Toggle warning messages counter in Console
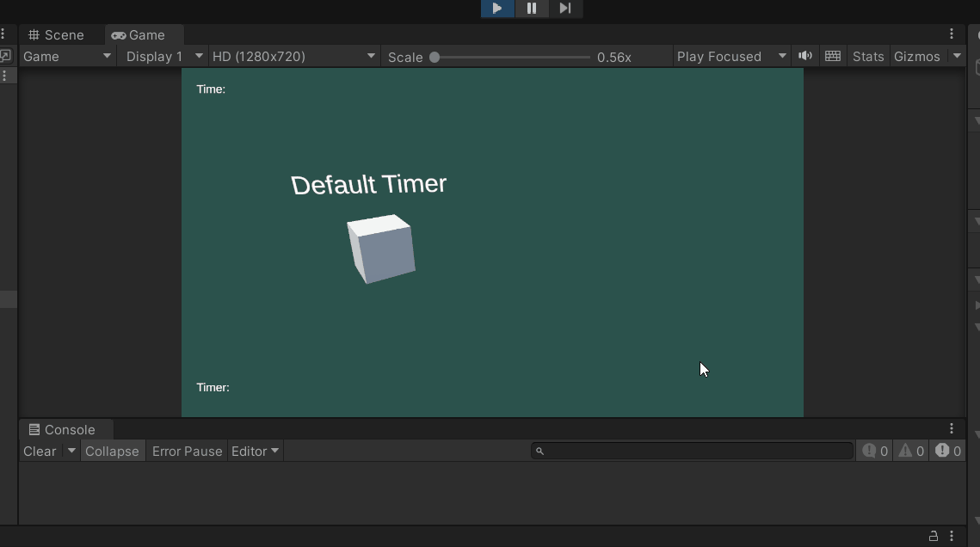Screen dimensions: 980x547 pos(911,451)
